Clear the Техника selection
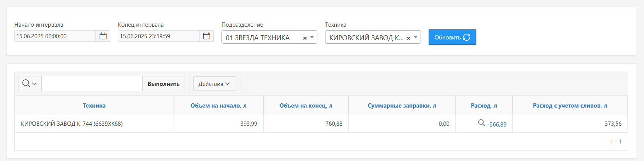The image size is (644, 161). coord(408,38)
